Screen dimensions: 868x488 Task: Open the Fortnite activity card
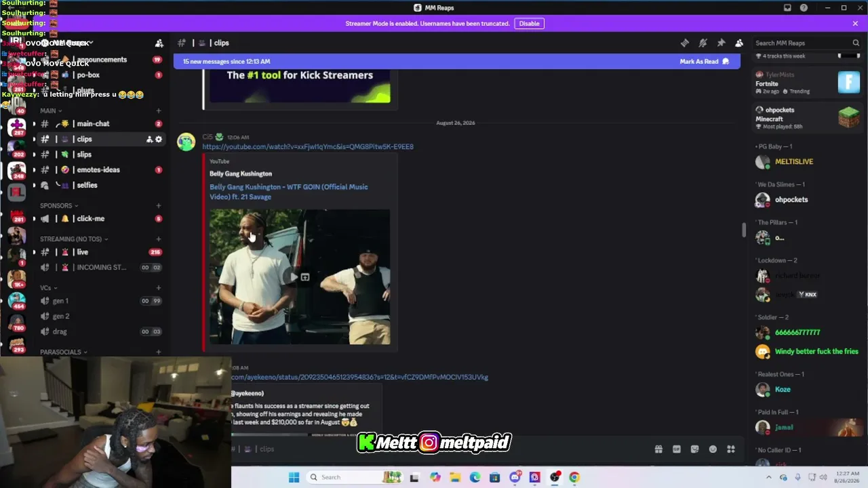point(807,83)
